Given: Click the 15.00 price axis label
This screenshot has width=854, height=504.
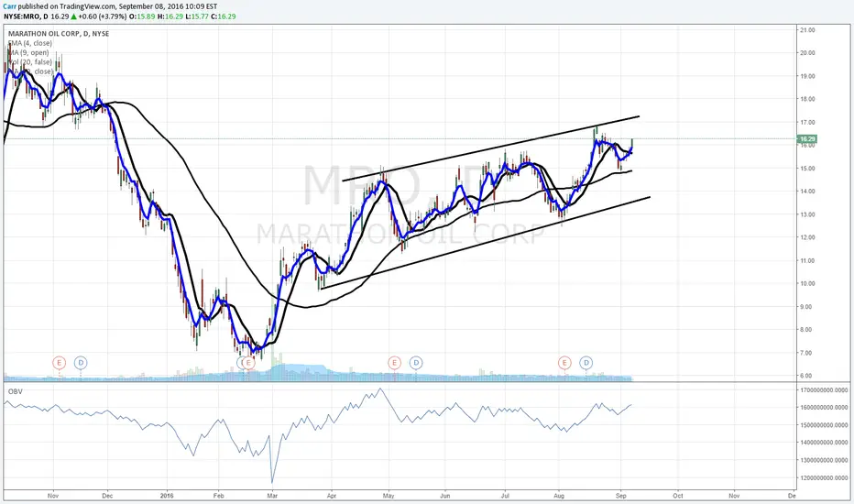Looking at the screenshot, I should click(807, 169).
